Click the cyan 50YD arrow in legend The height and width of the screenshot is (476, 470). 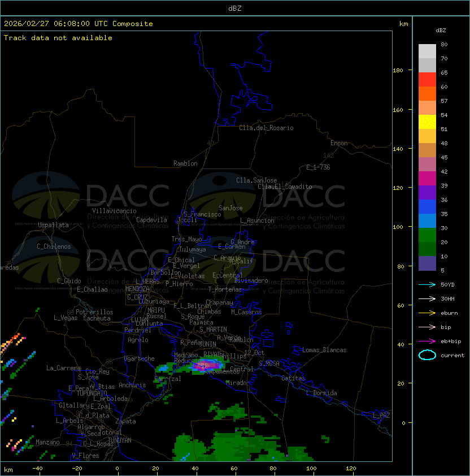[x=427, y=284]
